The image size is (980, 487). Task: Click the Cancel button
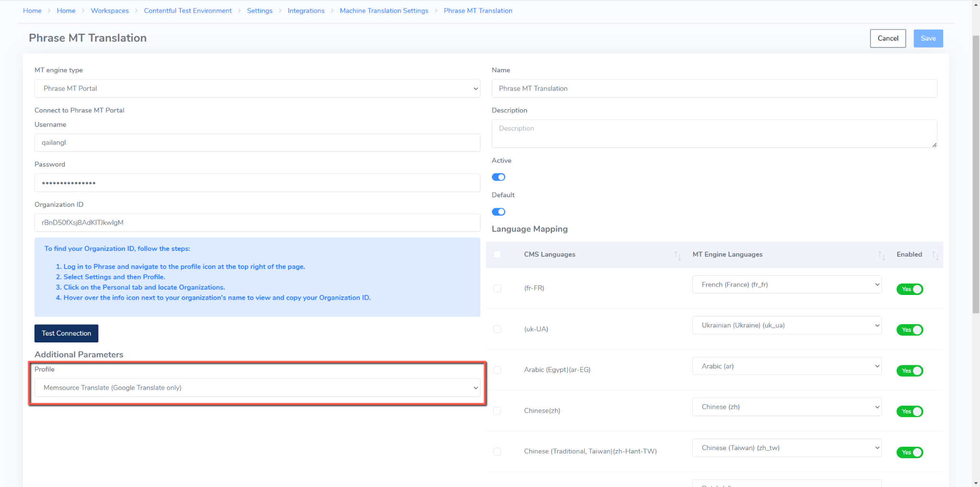tap(888, 38)
